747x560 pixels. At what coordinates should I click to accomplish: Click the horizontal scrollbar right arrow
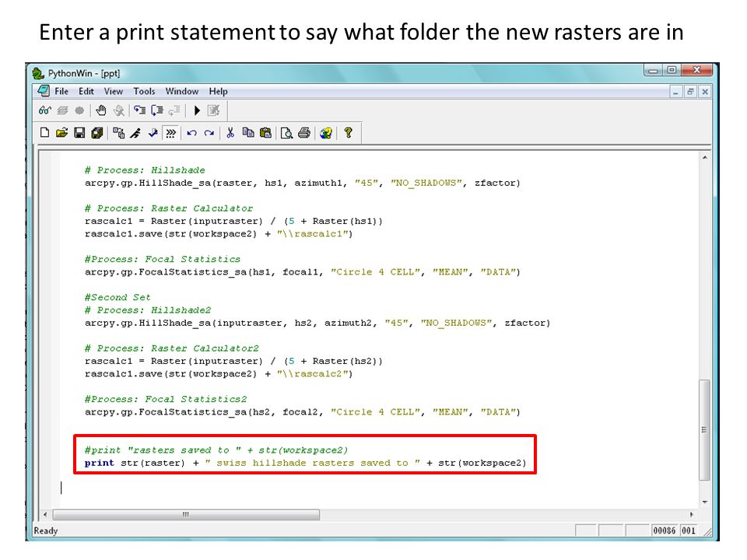point(691,515)
